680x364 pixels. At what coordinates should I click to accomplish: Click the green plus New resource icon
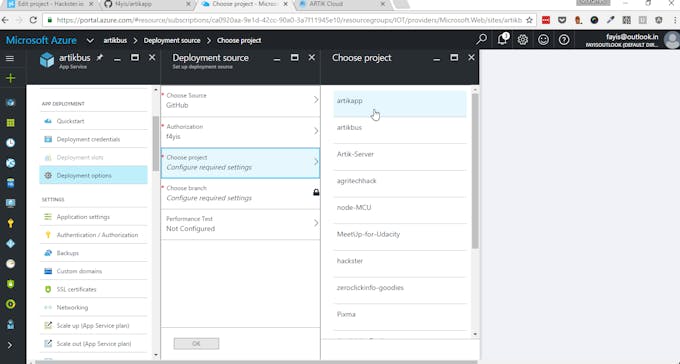(10, 78)
